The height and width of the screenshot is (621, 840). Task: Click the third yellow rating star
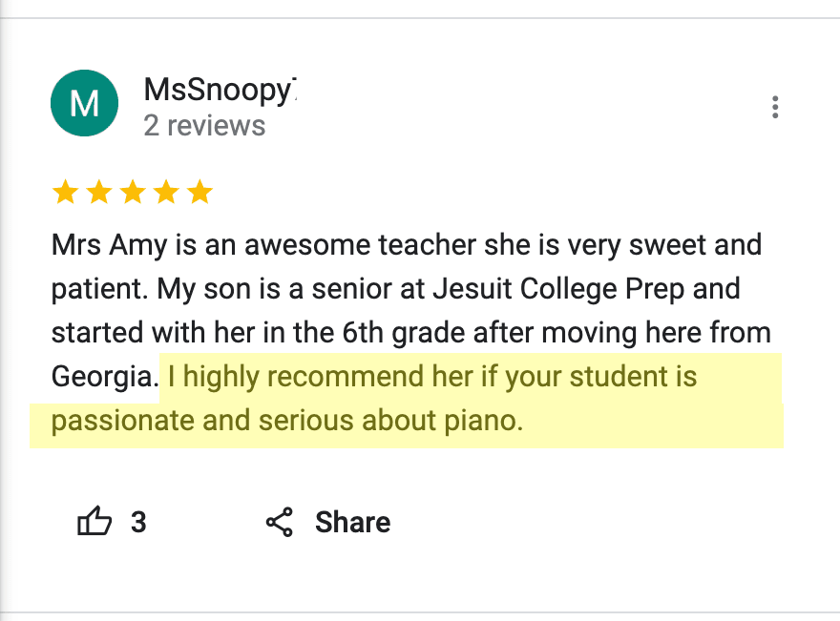[132, 194]
